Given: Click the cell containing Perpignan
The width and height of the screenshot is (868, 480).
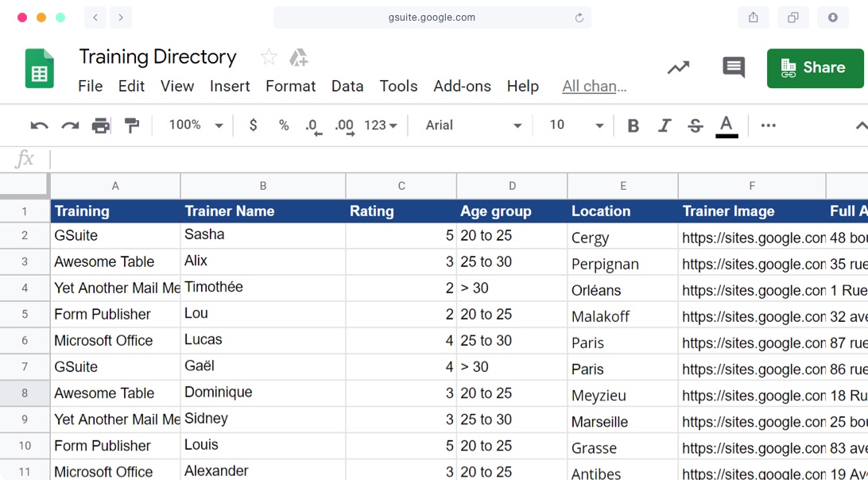Looking at the screenshot, I should pyautogui.click(x=622, y=262).
